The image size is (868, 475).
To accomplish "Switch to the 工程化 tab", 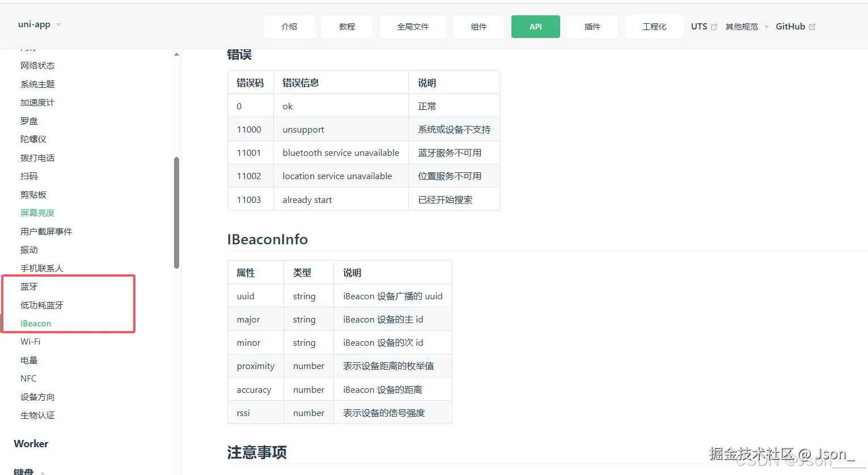I will tap(654, 27).
